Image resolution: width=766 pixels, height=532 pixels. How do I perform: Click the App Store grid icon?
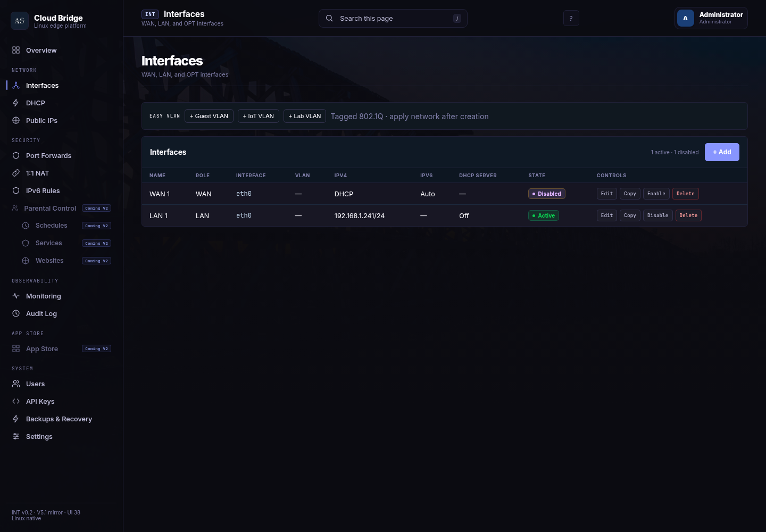pos(16,348)
